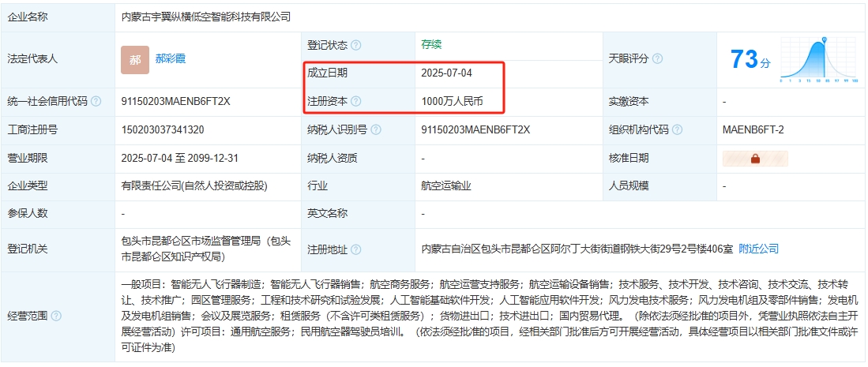Click the 1000万人民币 registered capital value

pos(452,102)
